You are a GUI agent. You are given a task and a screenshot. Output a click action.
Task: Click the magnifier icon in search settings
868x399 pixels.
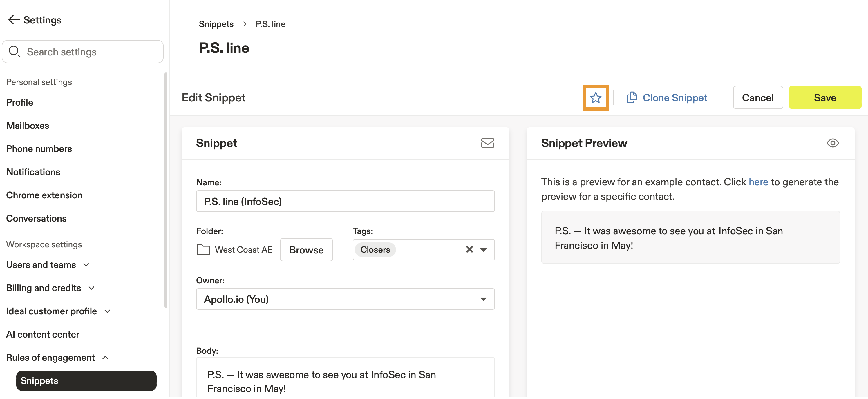(x=14, y=52)
